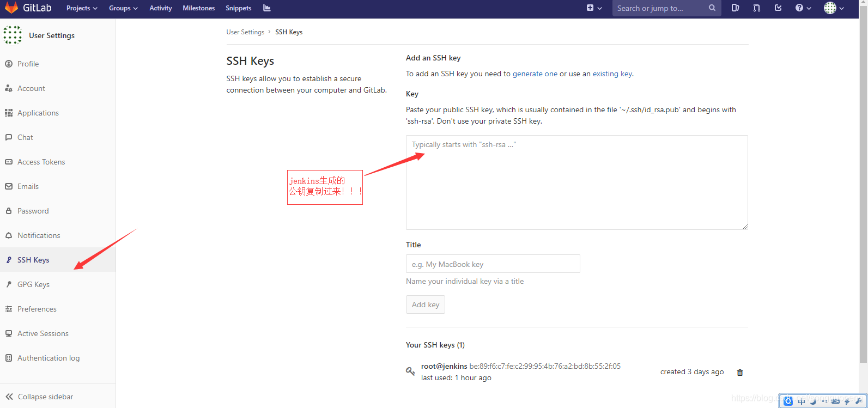Click the GitLab fox logo
Image resolution: width=868 pixels, height=408 pixels.
(x=11, y=8)
